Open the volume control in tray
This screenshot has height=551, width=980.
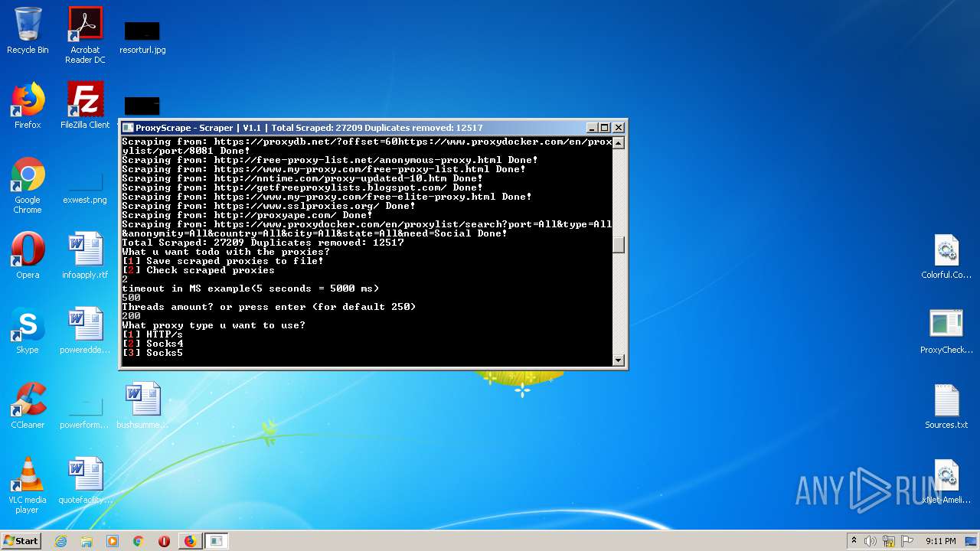(870, 541)
